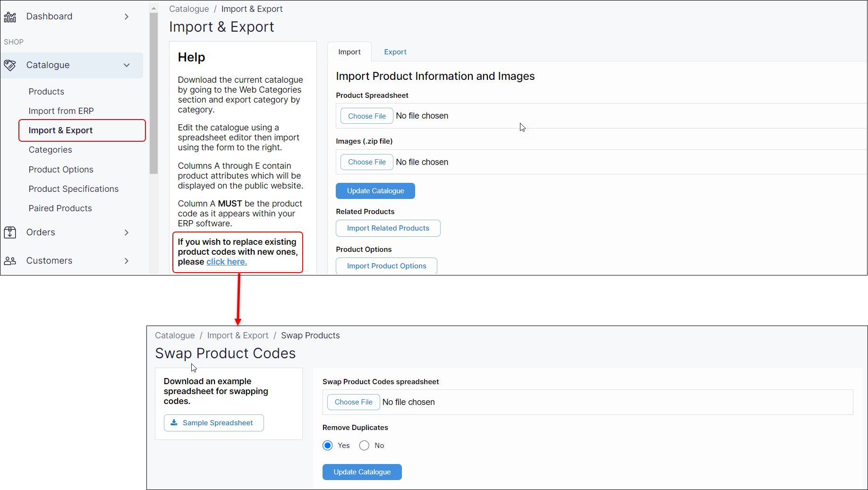Click Update Catalogue under Images field

[375, 191]
